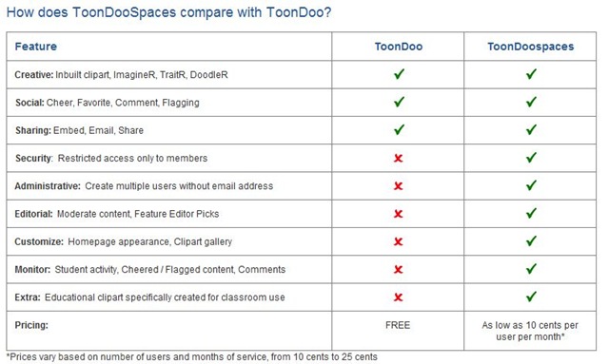Select the ToonDoo column header
609x364 pixels.
pyautogui.click(x=399, y=47)
